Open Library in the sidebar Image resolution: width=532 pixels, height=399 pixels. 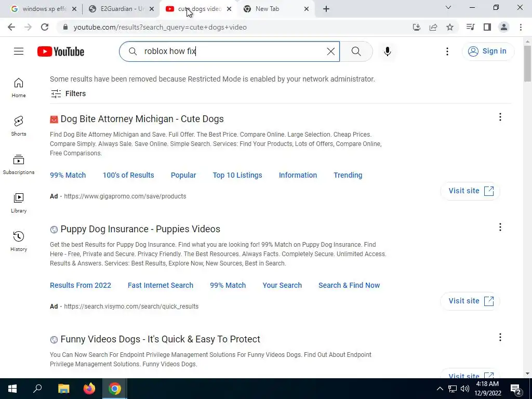(x=19, y=203)
